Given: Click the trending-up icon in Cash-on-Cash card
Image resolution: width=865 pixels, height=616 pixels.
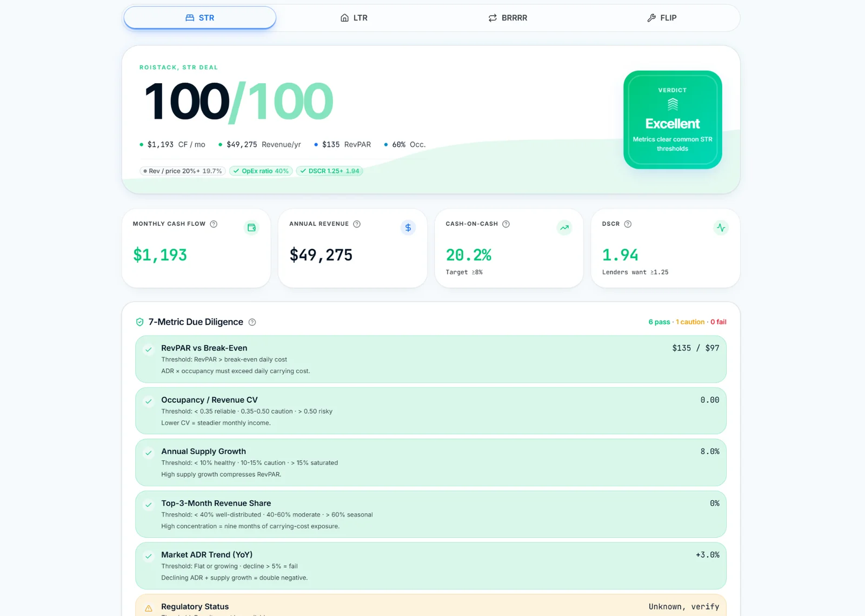Looking at the screenshot, I should (564, 228).
